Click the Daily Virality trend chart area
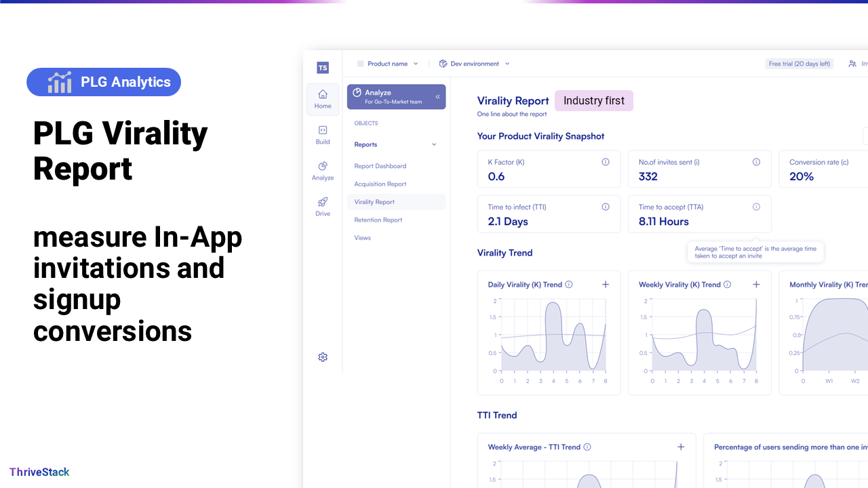This screenshot has height=488, width=868. coord(553,336)
